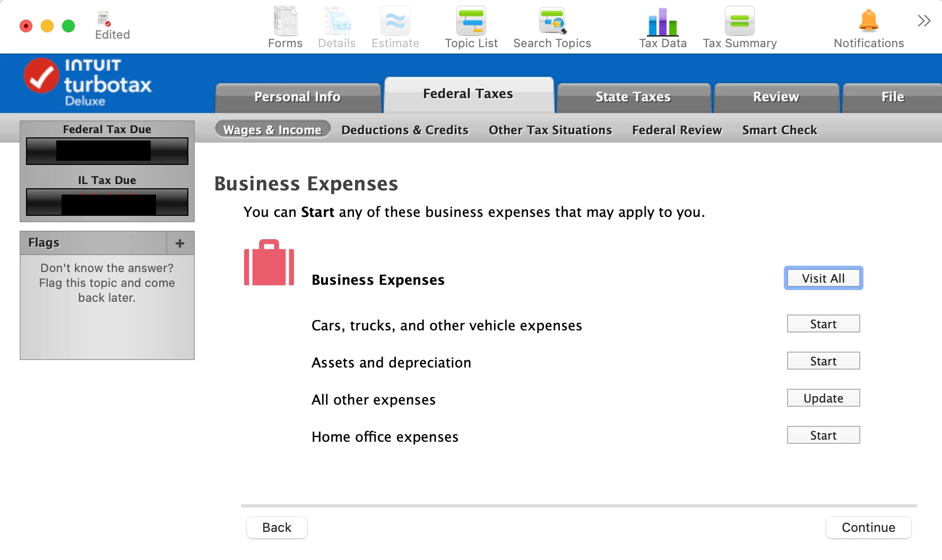
Task: Click Visit All for Business Expenses
Action: pos(824,278)
